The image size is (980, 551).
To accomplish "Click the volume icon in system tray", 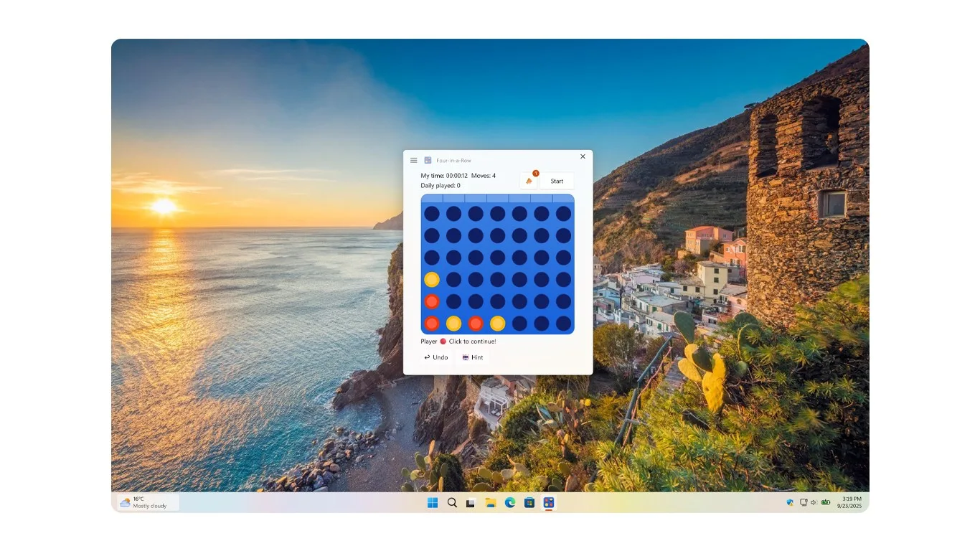I will 814,502.
